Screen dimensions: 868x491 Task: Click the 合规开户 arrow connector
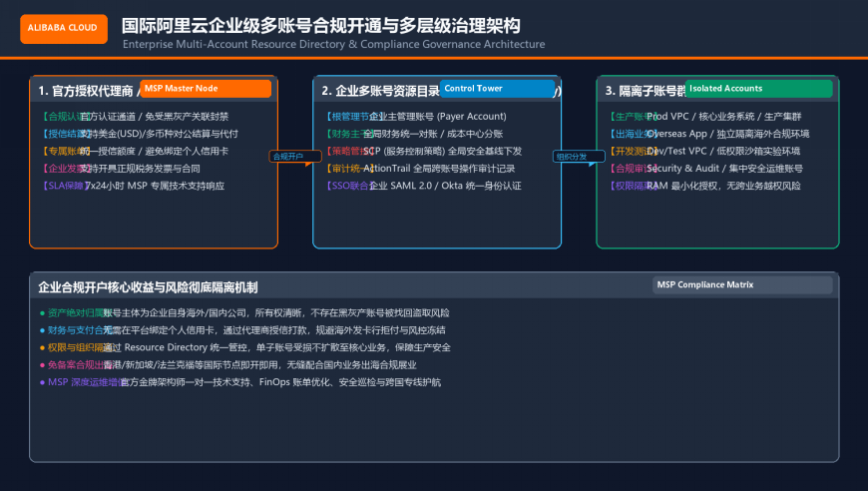295,157
